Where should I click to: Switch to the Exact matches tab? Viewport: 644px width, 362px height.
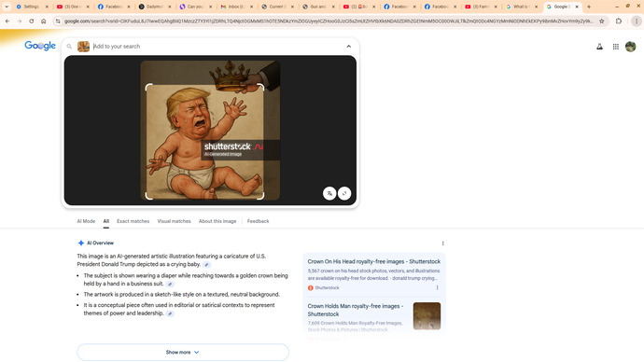click(x=133, y=221)
